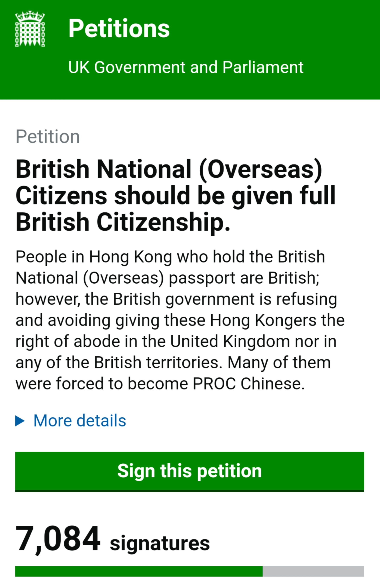Image resolution: width=380 pixels, height=588 pixels.
Task: Click the bold word signatures beside the count
Action: (x=160, y=544)
